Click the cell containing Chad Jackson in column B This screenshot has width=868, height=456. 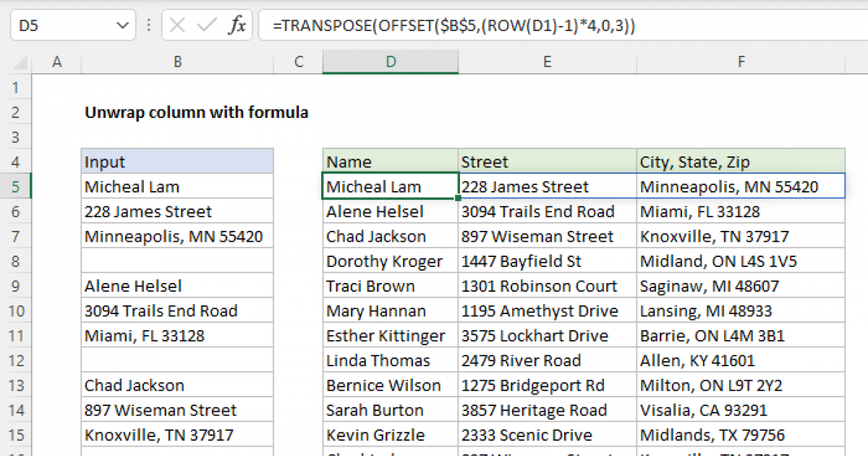(x=177, y=384)
